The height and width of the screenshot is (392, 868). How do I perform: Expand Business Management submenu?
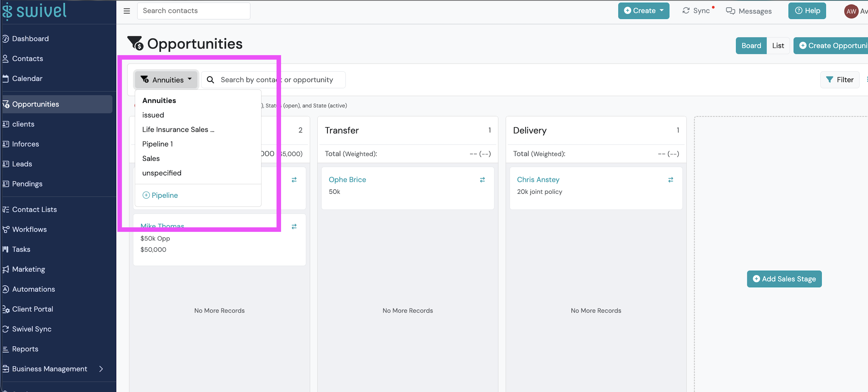pos(101,369)
